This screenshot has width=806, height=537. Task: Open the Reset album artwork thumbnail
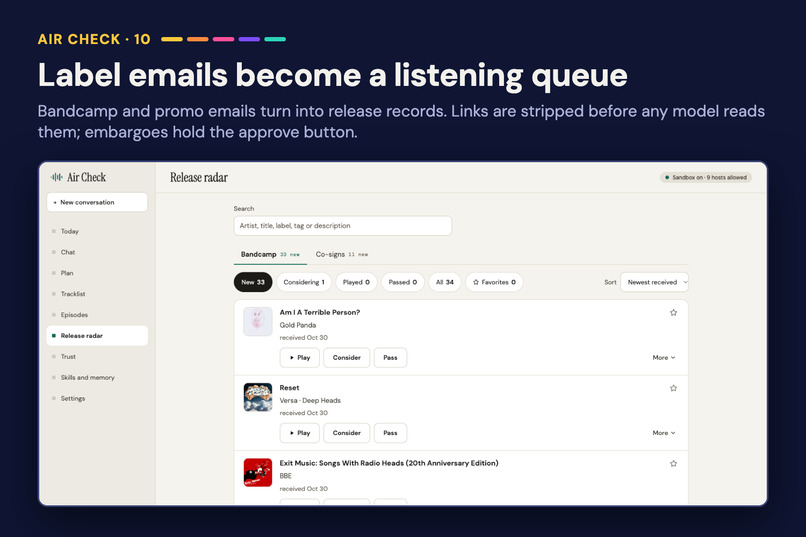tap(258, 397)
